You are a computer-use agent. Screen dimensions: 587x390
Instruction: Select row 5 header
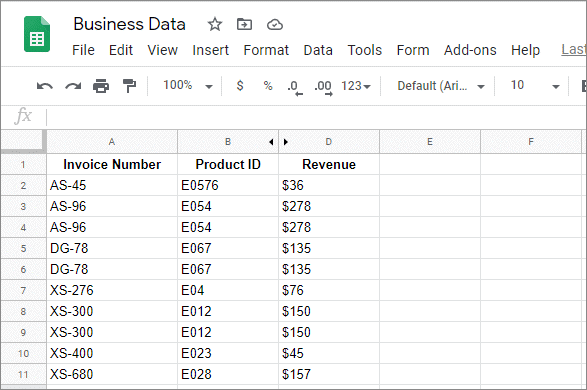[23, 248]
